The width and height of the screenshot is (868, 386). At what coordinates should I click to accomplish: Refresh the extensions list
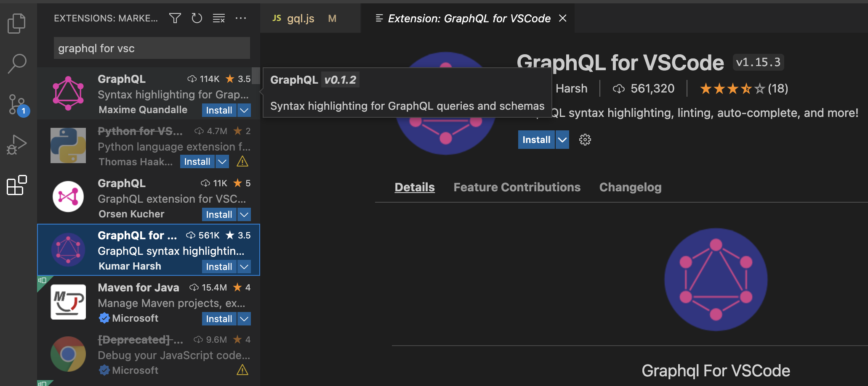coord(197,18)
